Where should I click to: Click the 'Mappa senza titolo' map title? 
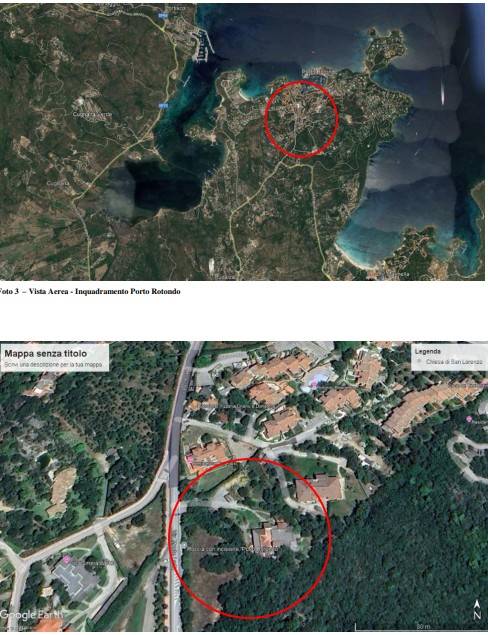tap(45, 354)
